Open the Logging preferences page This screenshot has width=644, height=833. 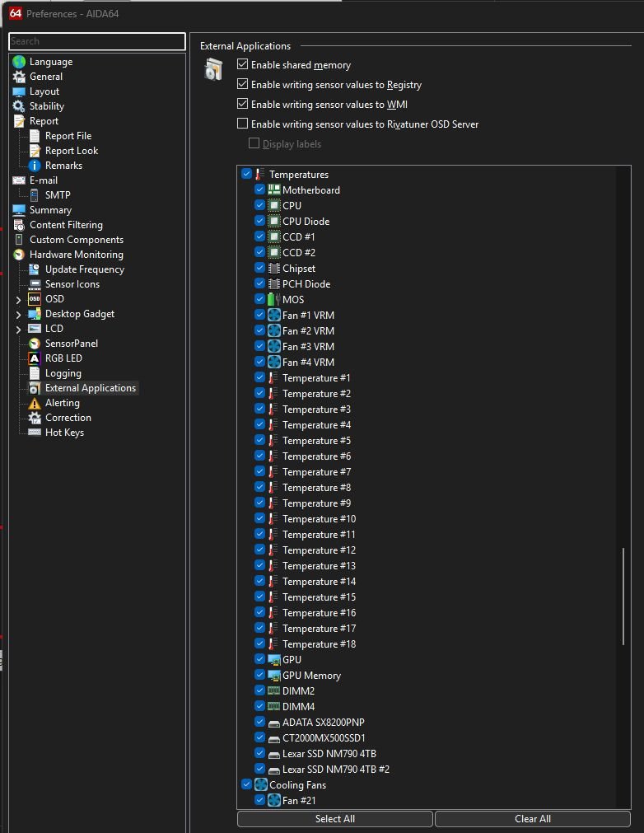(x=63, y=373)
